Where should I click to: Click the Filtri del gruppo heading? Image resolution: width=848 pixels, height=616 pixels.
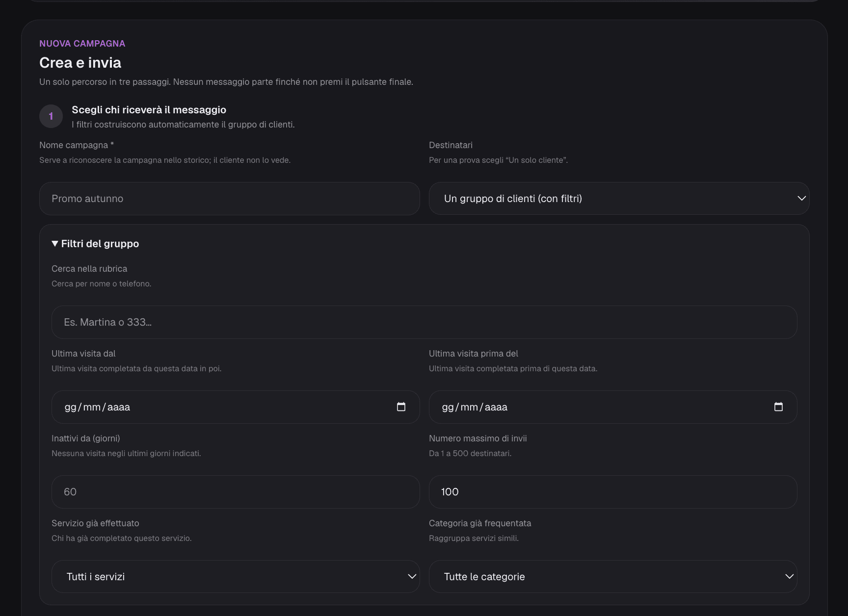point(100,244)
